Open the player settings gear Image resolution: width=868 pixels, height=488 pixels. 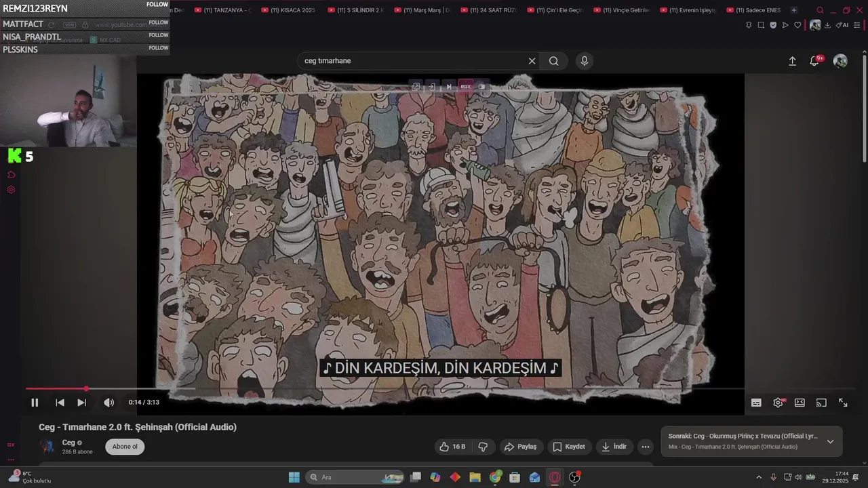[x=778, y=403]
